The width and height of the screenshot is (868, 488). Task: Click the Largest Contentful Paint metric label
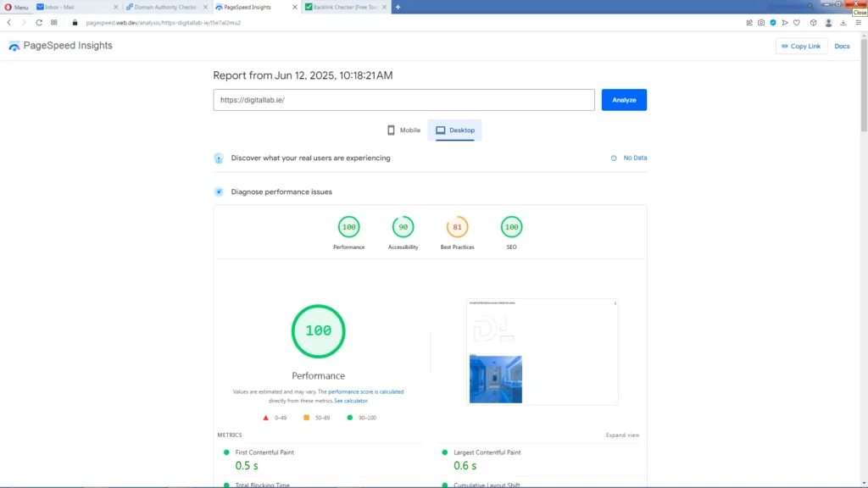(487, 452)
